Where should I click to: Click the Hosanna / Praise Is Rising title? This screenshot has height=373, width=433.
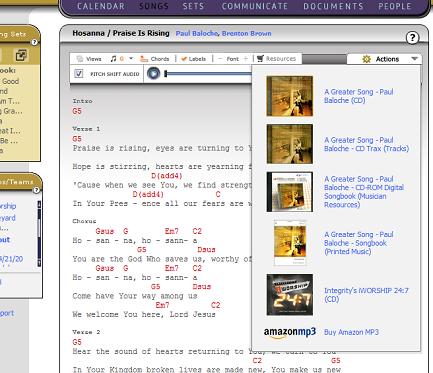tap(121, 33)
